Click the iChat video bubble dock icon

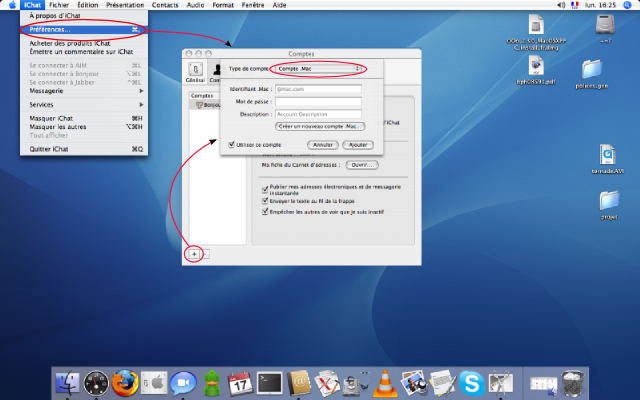[183, 383]
